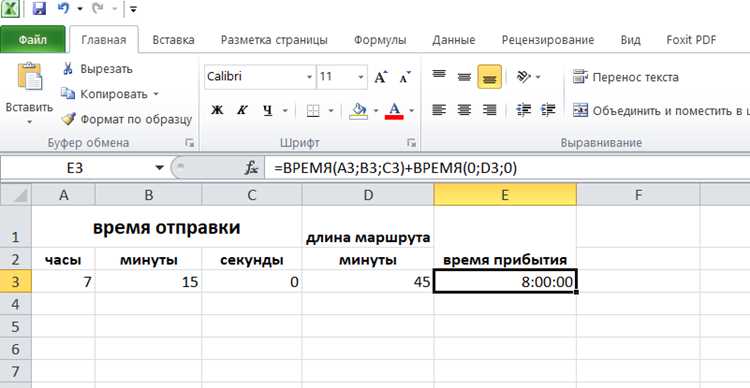This screenshot has width=750, height=388.
Task: Open the fill color dropdown arrow
Action: [x=376, y=111]
